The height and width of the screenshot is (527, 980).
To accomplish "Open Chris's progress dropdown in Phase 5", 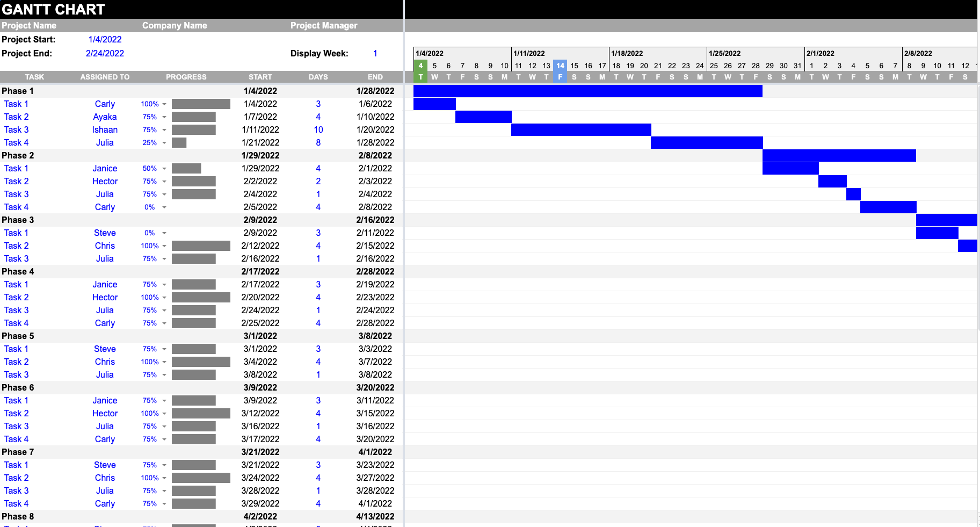I will pyautogui.click(x=164, y=362).
